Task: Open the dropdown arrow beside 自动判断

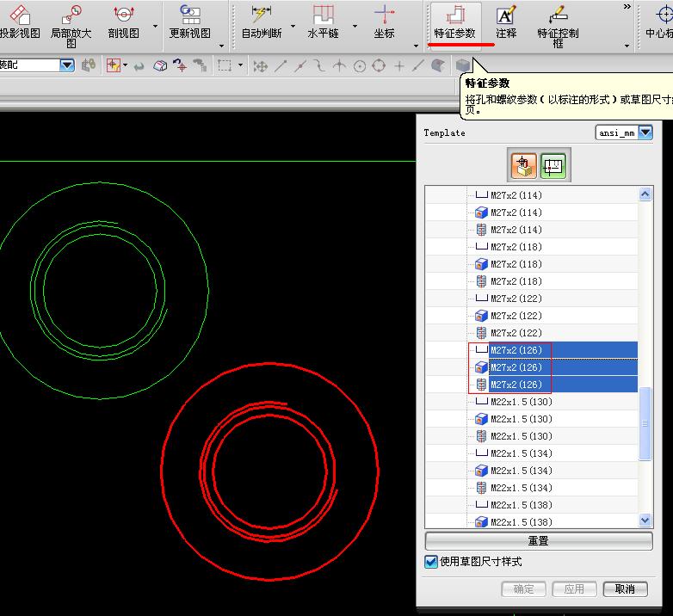Action: point(293,26)
